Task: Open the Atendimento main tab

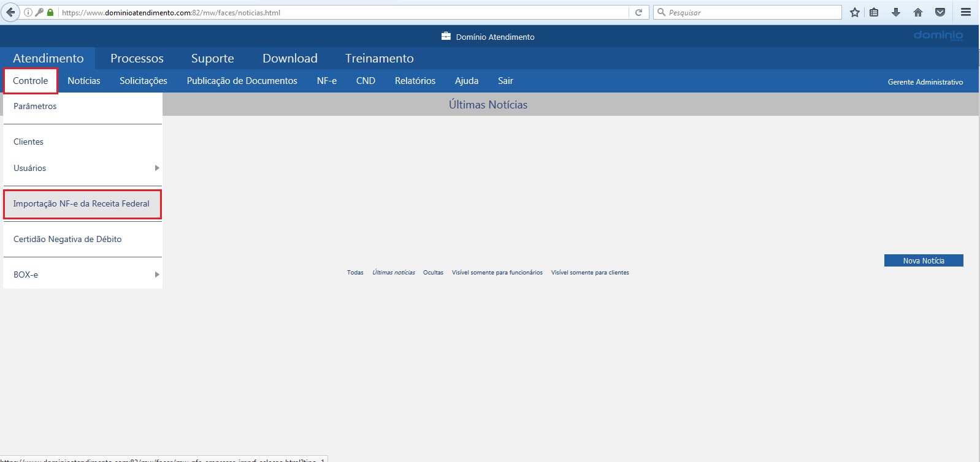Action: click(x=48, y=58)
